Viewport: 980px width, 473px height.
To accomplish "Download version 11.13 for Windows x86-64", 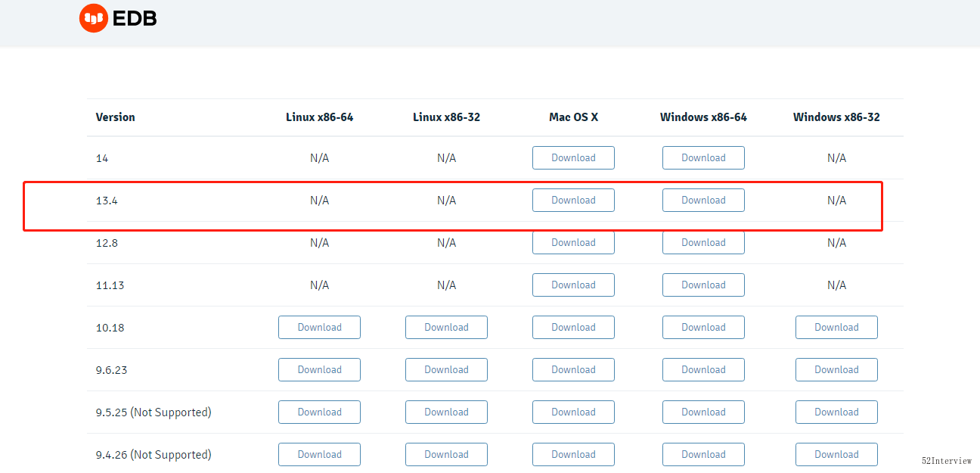I will point(703,285).
